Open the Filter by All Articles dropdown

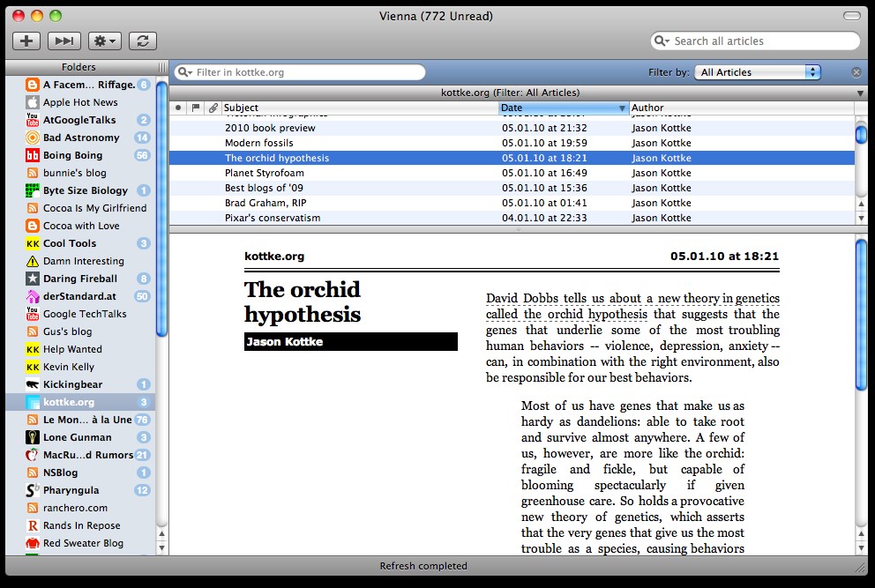(x=758, y=72)
